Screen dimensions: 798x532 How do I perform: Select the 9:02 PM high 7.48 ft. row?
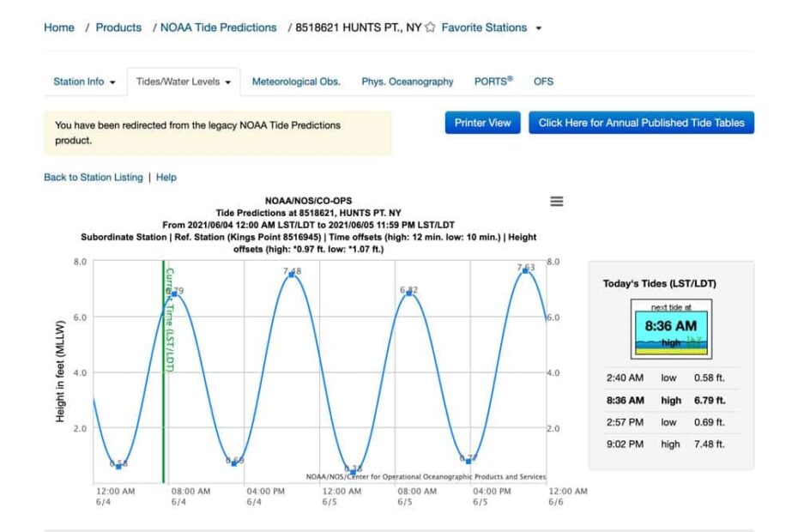[x=671, y=444]
